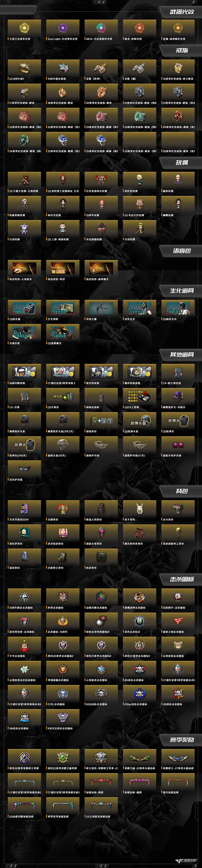Open the 击杀图标 section header
This screenshot has width=202, height=868.
(182, 579)
